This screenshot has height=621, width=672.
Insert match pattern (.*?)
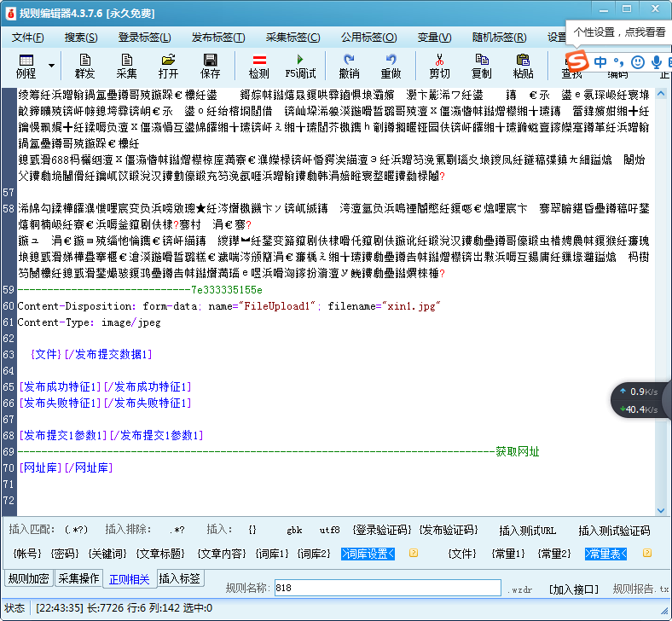[x=76, y=530]
